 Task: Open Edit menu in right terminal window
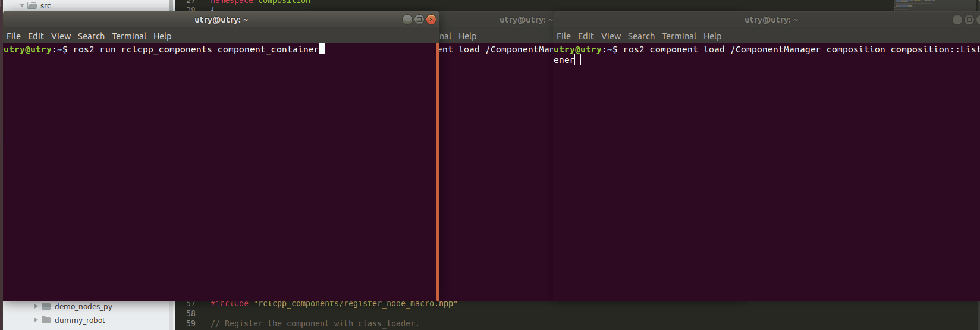(x=586, y=36)
